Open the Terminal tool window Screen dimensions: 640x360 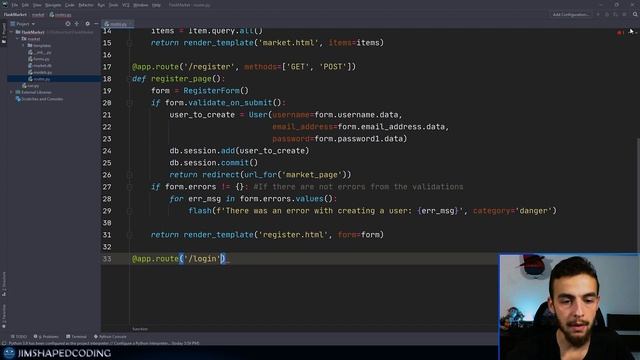(76, 337)
